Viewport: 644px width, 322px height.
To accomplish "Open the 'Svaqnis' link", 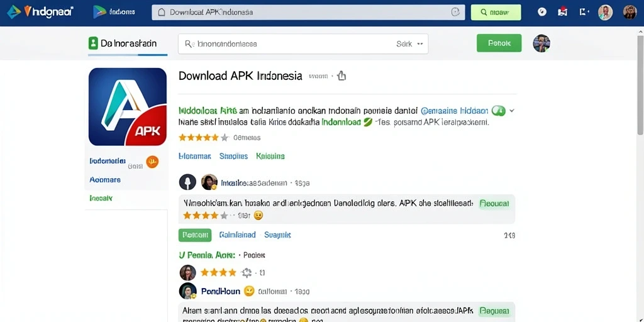I will tap(277, 235).
